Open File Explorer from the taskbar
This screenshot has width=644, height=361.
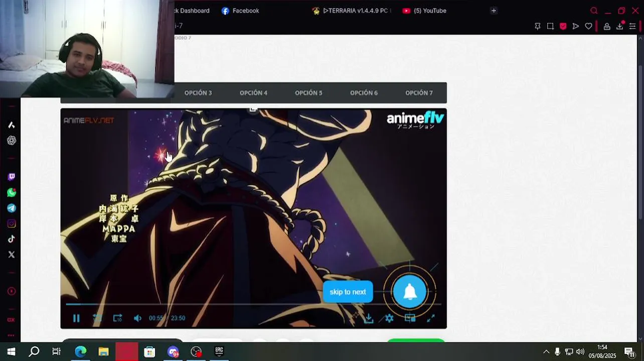(x=103, y=351)
